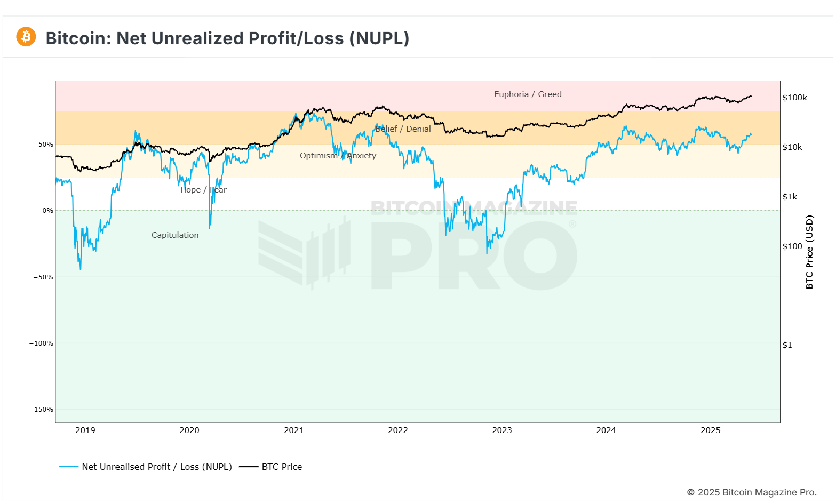Click the blue NUPL legend line swatch
This screenshot has width=836, height=504.
point(69,467)
